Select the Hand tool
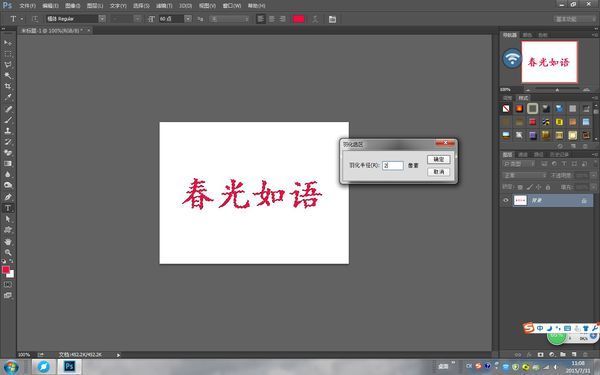Image resolution: width=600 pixels, height=375 pixels. pyautogui.click(x=8, y=242)
